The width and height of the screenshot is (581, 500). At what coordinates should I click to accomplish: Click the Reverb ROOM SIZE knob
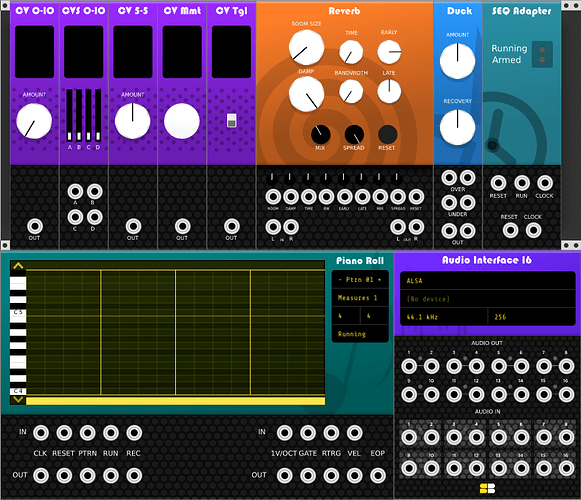[x=306, y=47]
